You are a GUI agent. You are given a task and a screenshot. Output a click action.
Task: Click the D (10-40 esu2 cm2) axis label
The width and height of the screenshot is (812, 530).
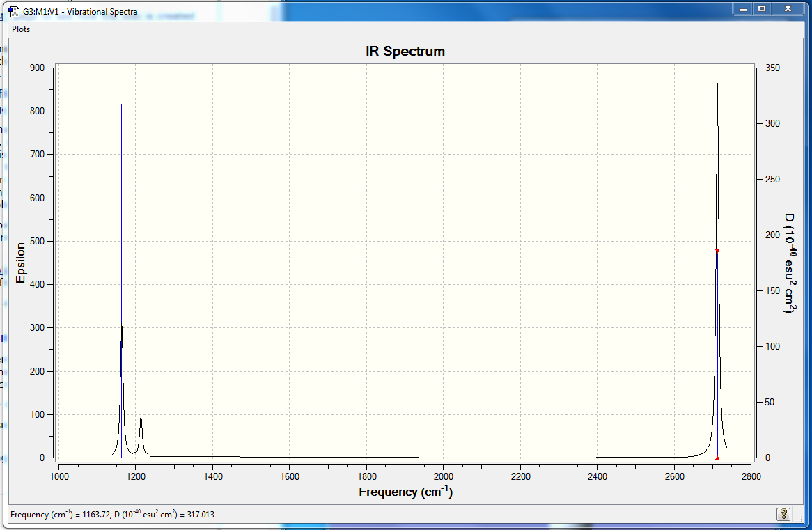(x=789, y=263)
